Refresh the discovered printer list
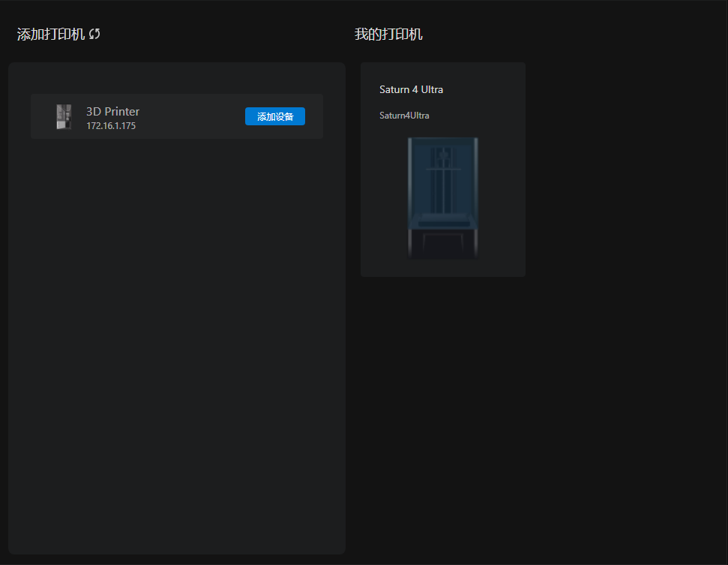Screen dimensions: 728x565 (x=94, y=35)
